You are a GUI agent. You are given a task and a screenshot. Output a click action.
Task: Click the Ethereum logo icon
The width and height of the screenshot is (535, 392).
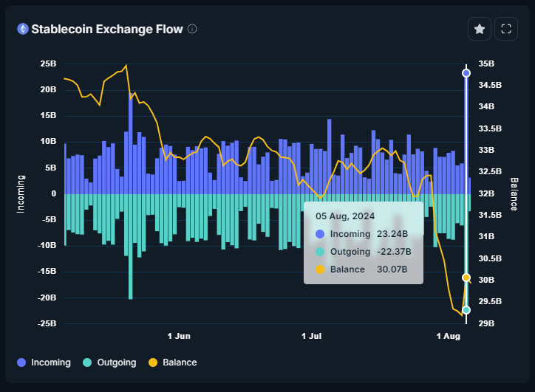pyautogui.click(x=23, y=29)
